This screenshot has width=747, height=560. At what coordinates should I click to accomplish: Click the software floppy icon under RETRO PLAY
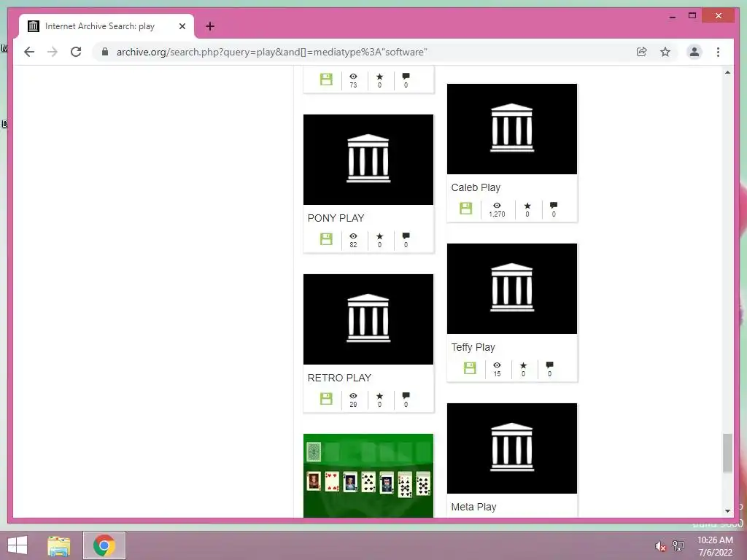point(326,399)
